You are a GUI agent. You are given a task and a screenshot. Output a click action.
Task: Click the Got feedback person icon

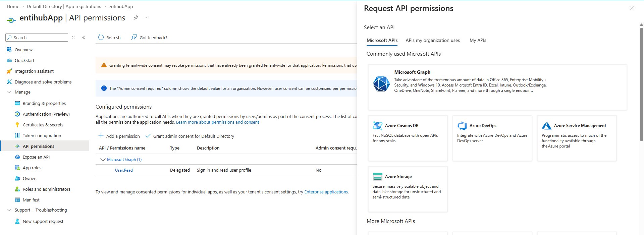(x=134, y=37)
